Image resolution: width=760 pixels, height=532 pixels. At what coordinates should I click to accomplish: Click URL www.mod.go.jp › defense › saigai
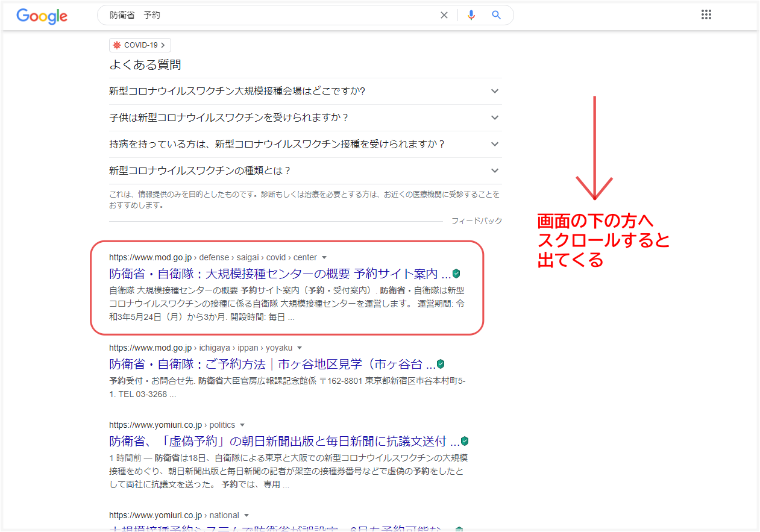[213, 258]
